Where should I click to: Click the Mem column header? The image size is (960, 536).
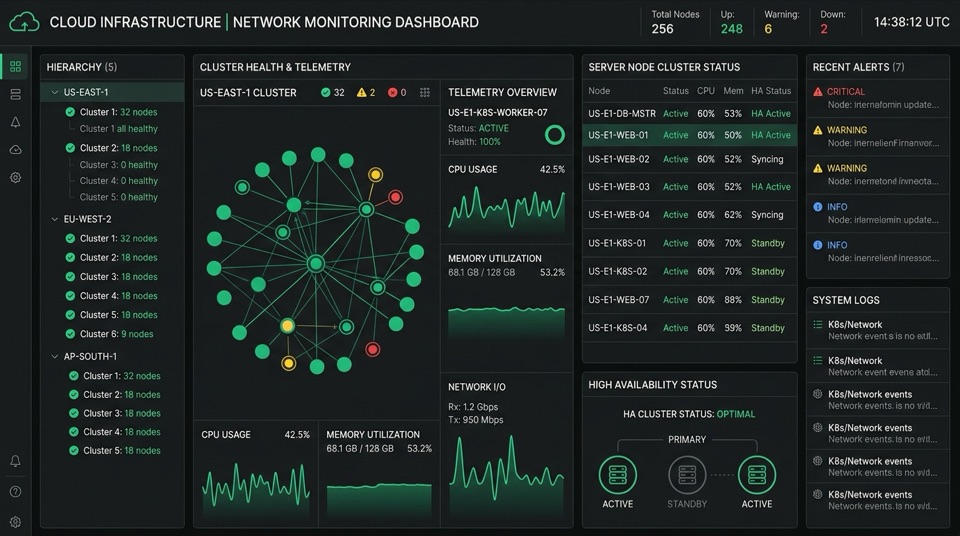(x=733, y=91)
